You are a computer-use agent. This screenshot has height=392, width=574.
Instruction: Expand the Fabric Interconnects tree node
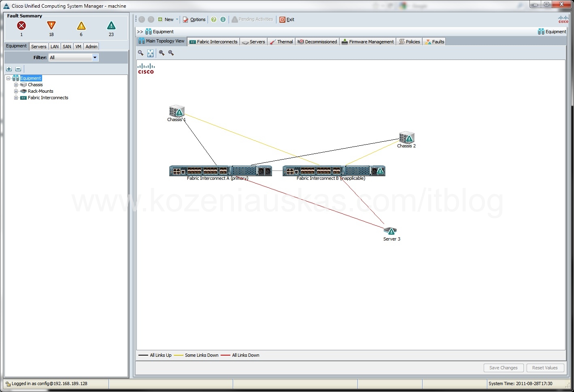pos(16,98)
